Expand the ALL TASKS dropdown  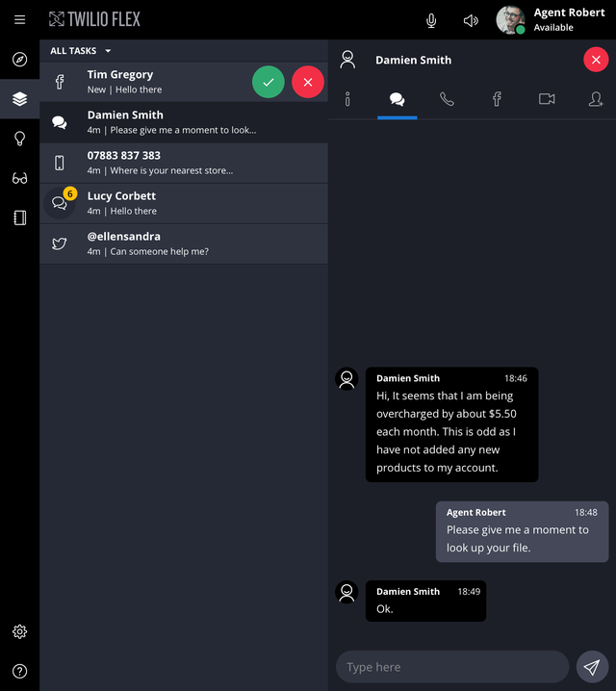(x=80, y=51)
